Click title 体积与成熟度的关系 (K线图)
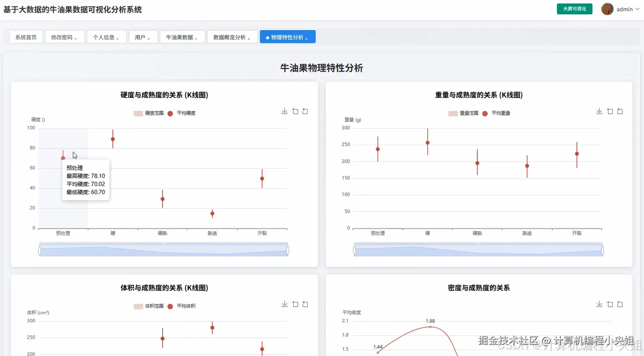This screenshot has height=356, width=644. point(165,288)
